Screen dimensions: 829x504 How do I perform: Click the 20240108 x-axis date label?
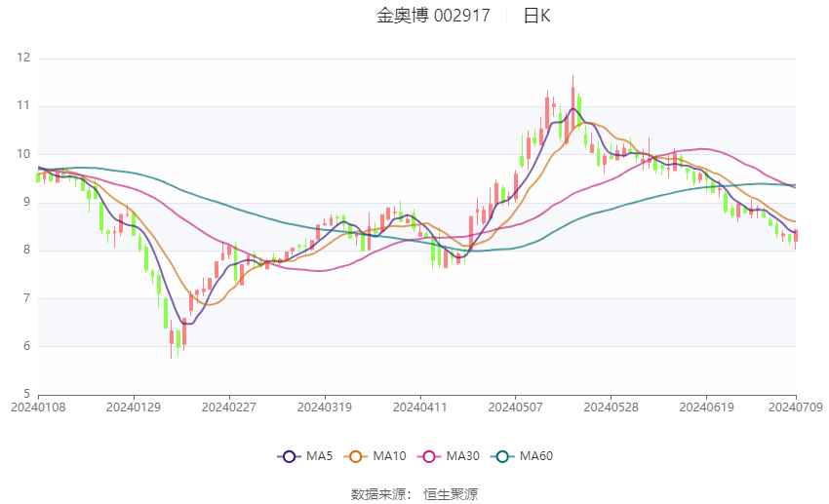click(38, 407)
